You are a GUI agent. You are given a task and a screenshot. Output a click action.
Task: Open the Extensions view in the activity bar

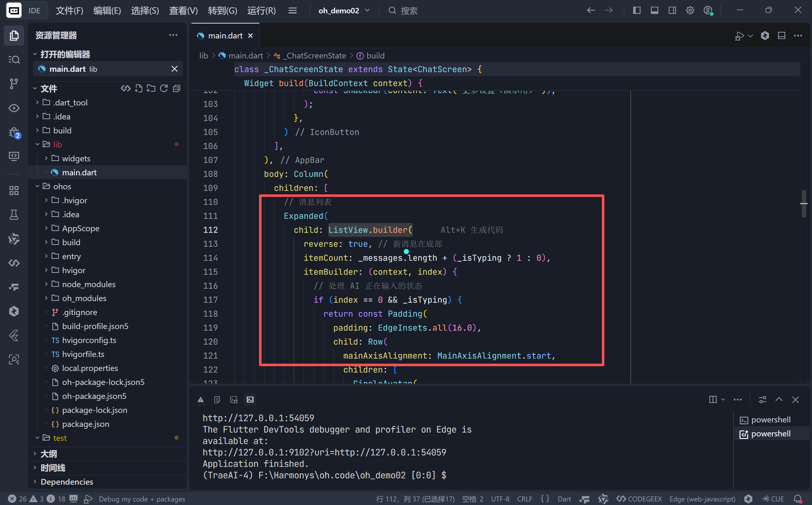pyautogui.click(x=14, y=190)
